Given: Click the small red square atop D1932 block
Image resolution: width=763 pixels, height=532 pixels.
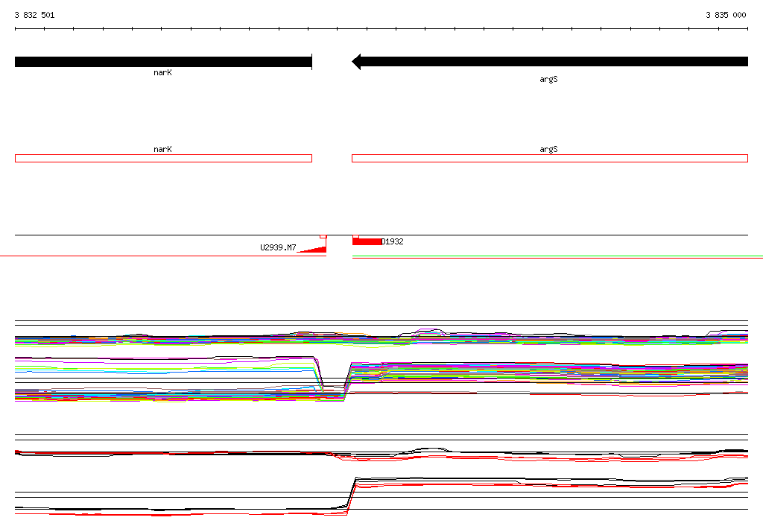Looking at the screenshot, I should click(355, 236).
